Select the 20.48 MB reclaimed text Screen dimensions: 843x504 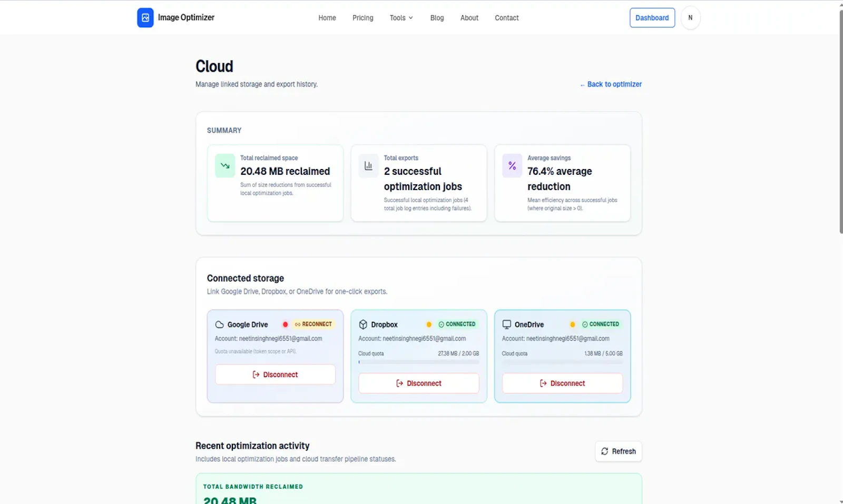[x=285, y=171]
